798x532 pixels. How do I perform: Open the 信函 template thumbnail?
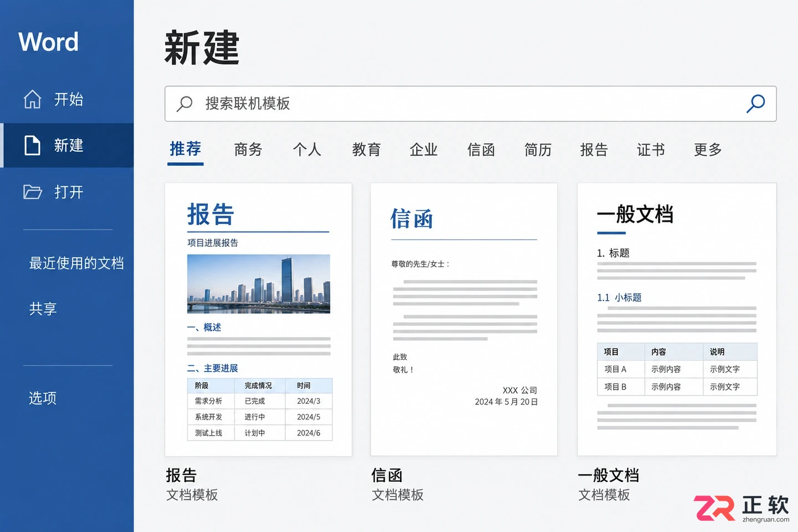(x=464, y=320)
